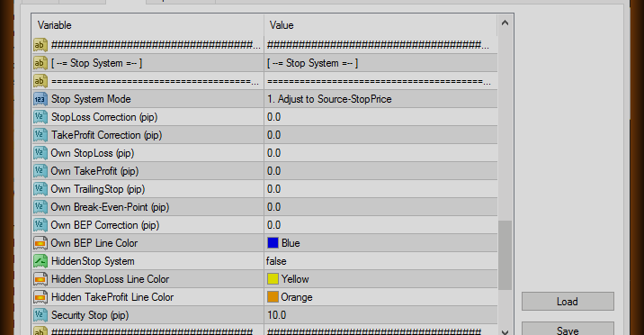
Task: Open the Stop System Mode value dropdown
Action: pyautogui.click(x=380, y=99)
